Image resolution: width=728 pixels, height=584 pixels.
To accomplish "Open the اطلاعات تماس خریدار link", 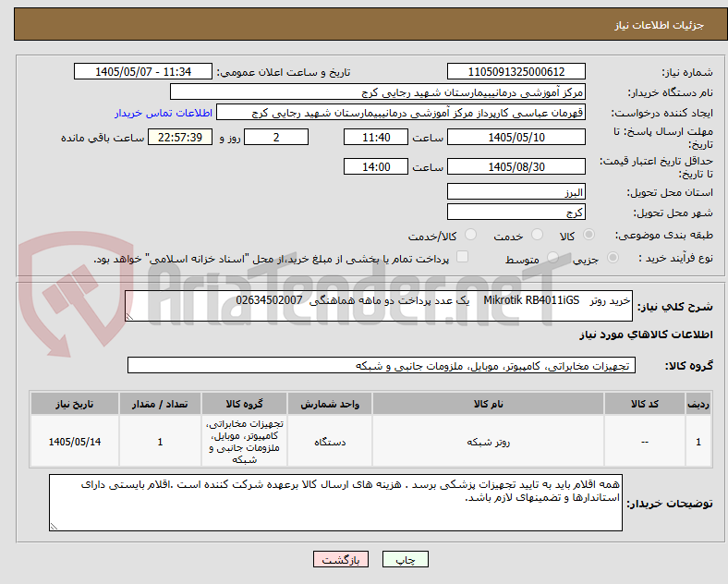I will 164,113.
